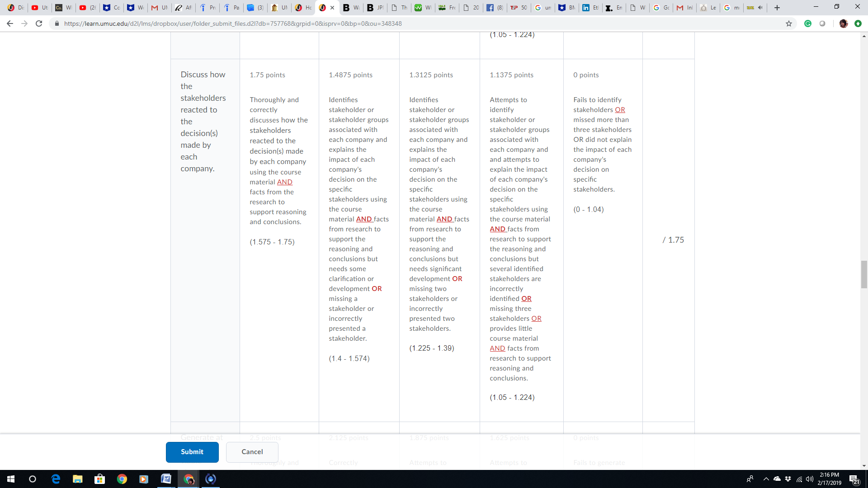
Task: Open File Explorer from the taskbar
Action: pyautogui.click(x=78, y=479)
